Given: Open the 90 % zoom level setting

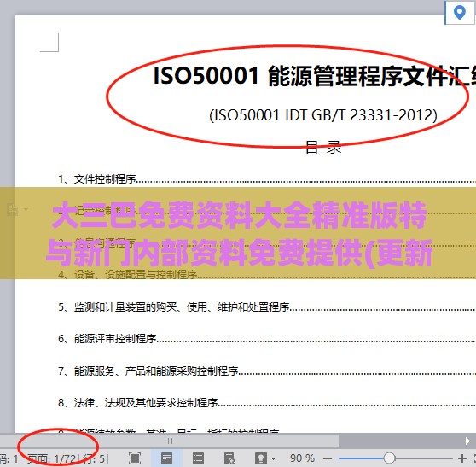Looking at the screenshot, I should pyautogui.click(x=302, y=458).
